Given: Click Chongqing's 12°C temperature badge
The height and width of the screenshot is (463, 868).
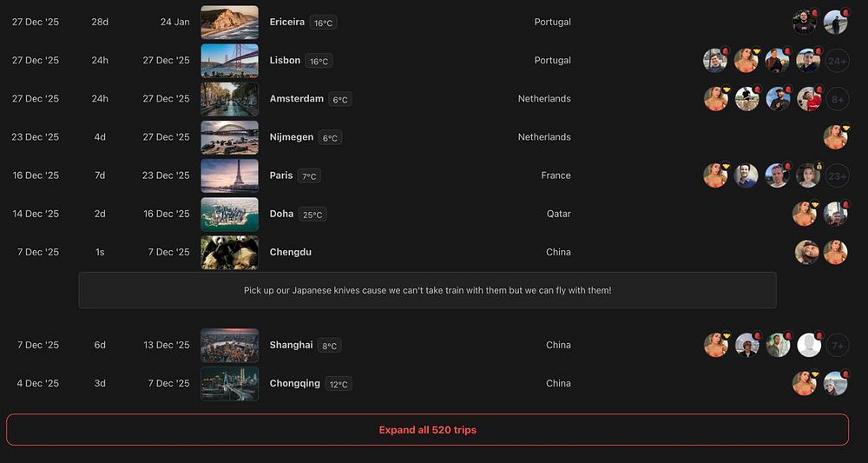Looking at the screenshot, I should point(339,384).
